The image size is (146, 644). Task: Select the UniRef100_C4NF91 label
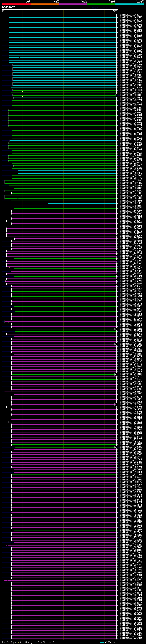131,281
